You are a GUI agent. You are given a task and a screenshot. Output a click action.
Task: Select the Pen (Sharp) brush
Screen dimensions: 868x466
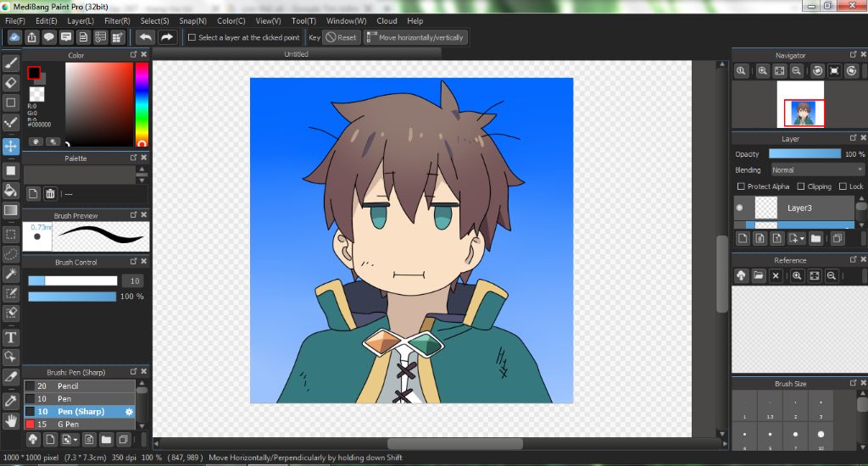pyautogui.click(x=79, y=411)
